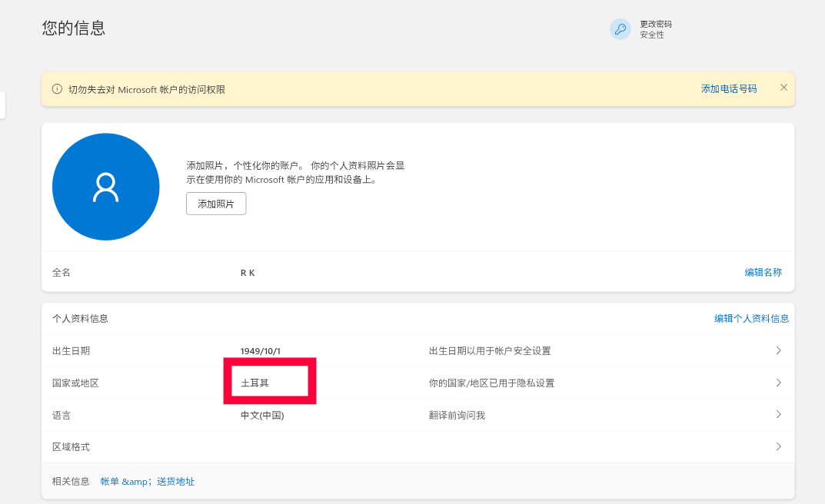The height and width of the screenshot is (504, 825).
Task: Open 编辑个人资料信息 link
Action: pos(751,318)
